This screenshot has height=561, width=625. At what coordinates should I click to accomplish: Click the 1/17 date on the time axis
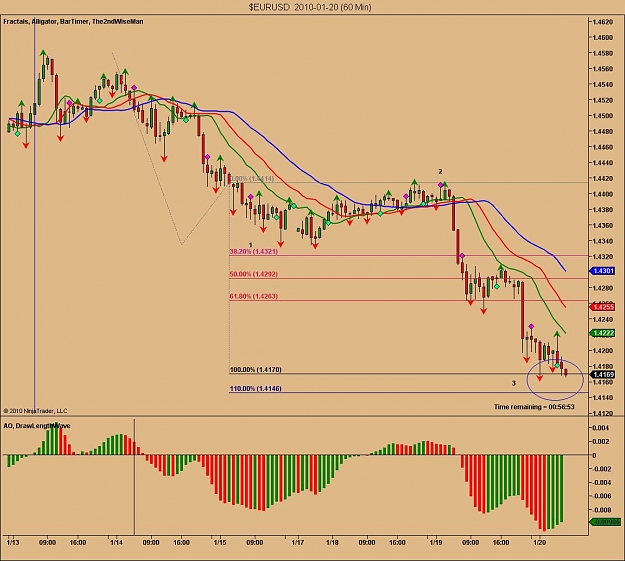298,543
